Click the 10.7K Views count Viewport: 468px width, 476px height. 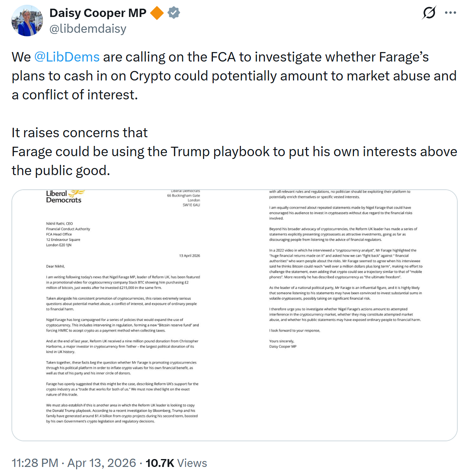click(x=176, y=463)
